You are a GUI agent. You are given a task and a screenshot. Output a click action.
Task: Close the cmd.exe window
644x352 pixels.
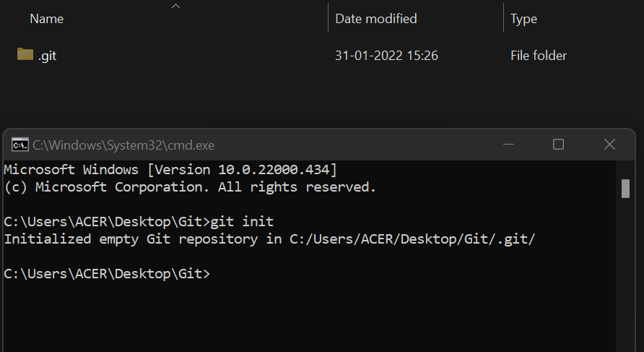[x=609, y=145]
